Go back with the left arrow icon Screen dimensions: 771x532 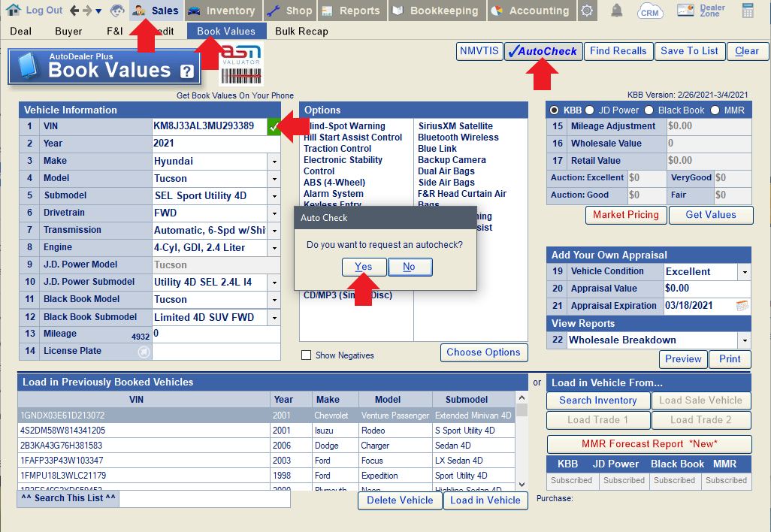coord(74,11)
